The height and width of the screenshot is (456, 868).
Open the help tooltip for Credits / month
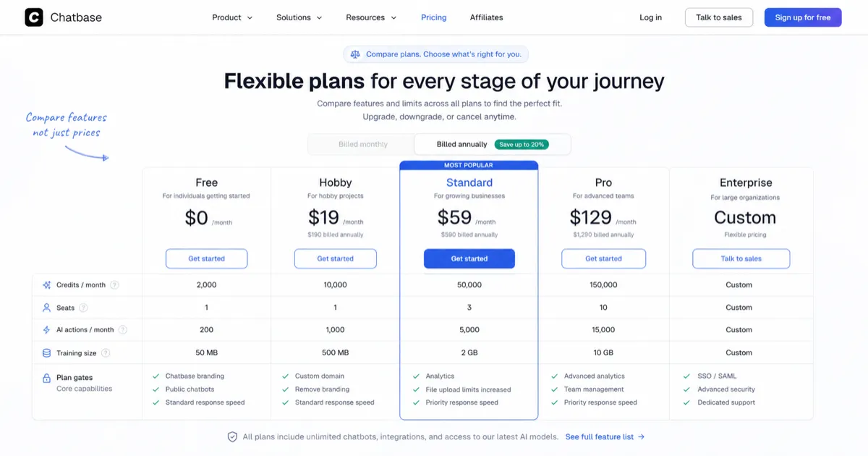[114, 284]
